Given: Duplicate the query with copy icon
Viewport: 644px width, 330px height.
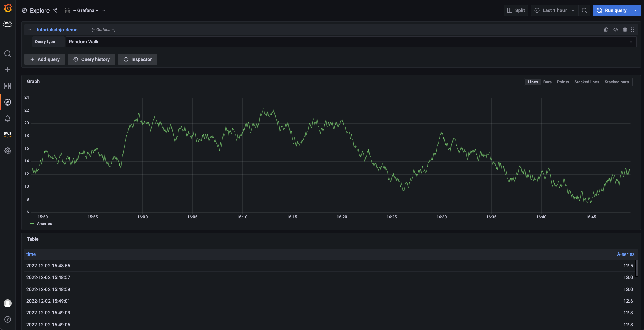Looking at the screenshot, I should pyautogui.click(x=606, y=30).
